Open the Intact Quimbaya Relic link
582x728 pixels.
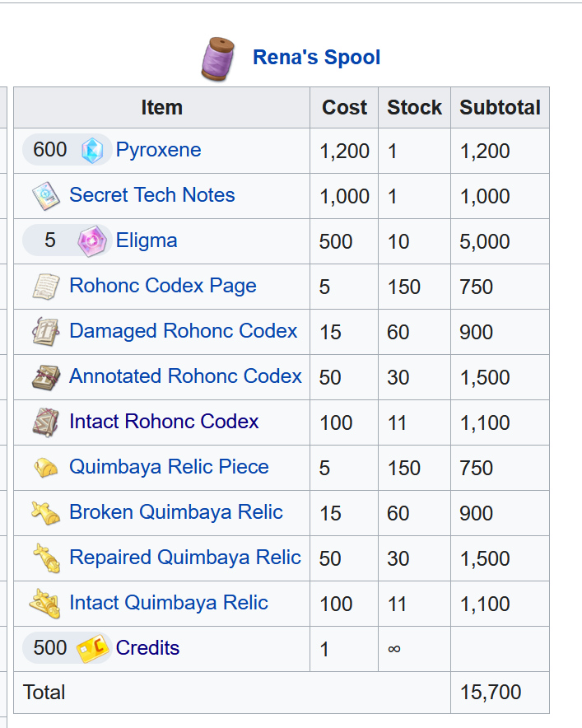coord(169,603)
